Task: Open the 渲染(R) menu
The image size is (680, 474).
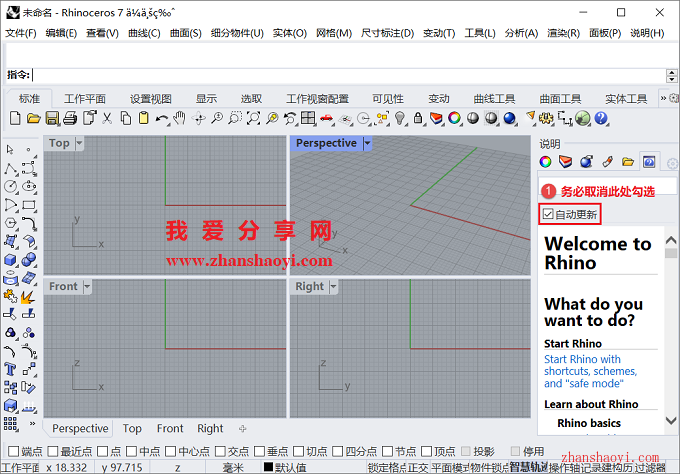Action: 563,33
